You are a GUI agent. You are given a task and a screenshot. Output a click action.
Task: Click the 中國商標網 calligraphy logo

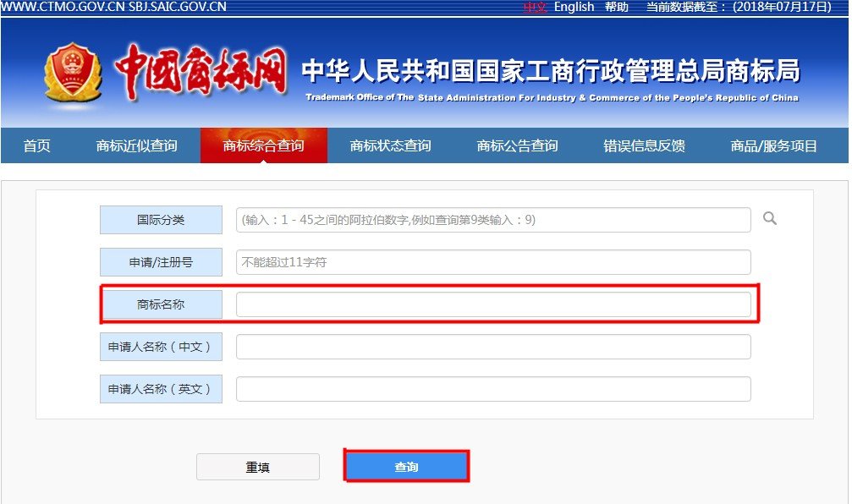[x=203, y=72]
